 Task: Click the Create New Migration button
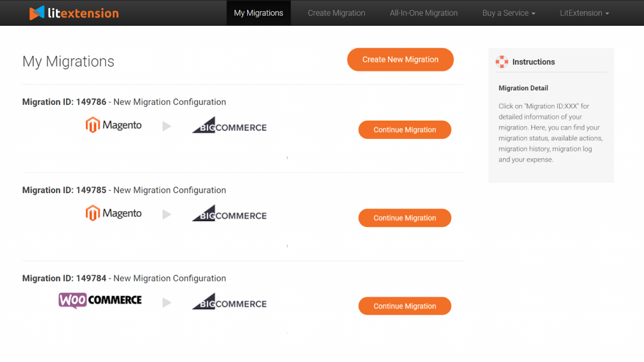pos(400,59)
